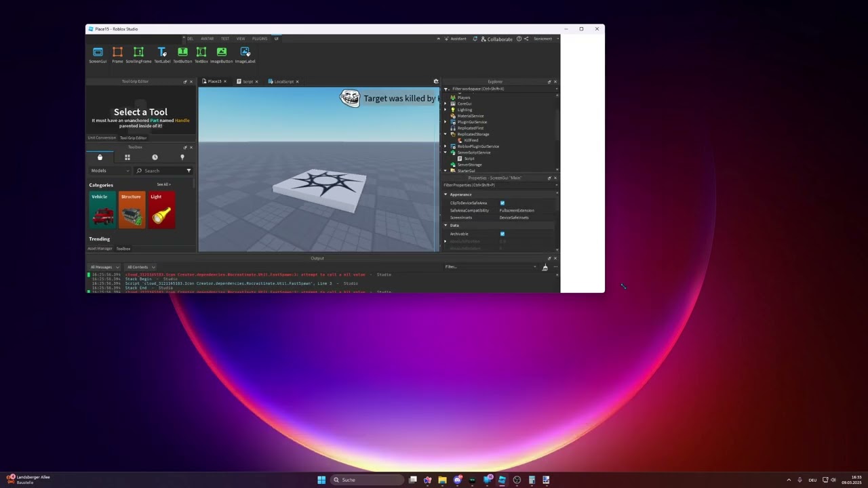
Task: Insert an ImageLabel element
Action: pos(245,55)
